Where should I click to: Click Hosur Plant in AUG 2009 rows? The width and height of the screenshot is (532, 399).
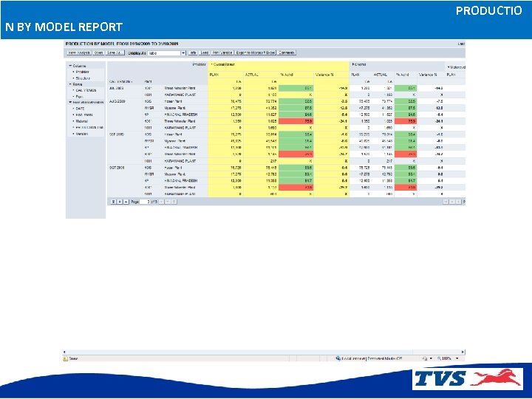point(173,101)
